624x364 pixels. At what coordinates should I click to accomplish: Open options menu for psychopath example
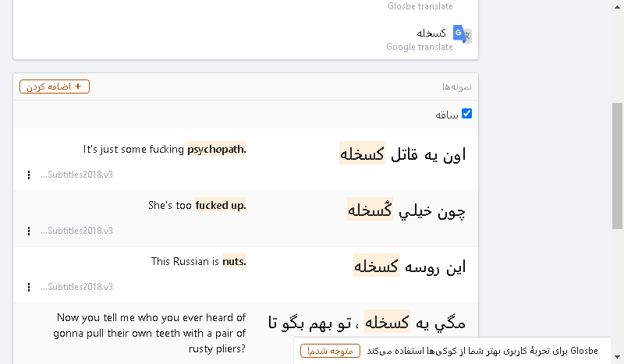[29, 175]
